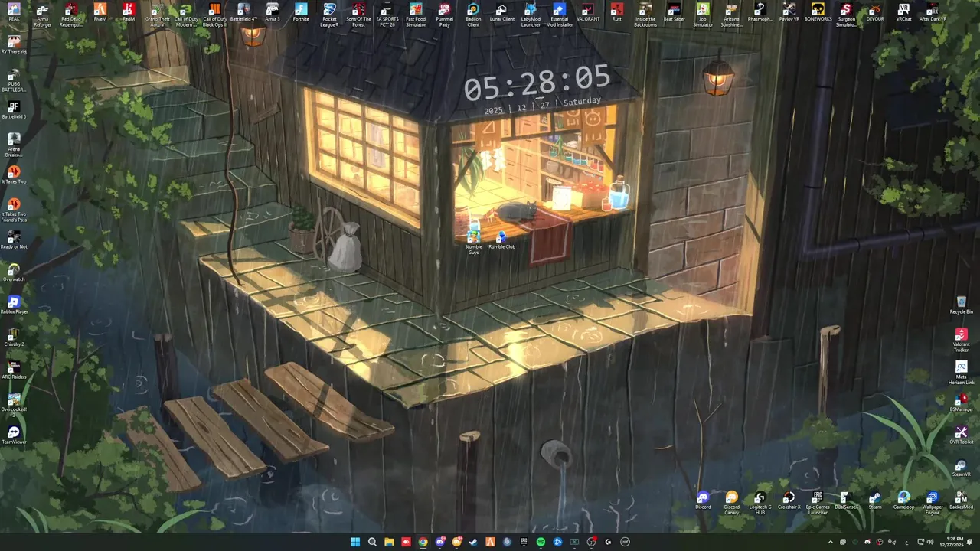
Task: Select the Gameloop desktop icon
Action: [x=904, y=500]
